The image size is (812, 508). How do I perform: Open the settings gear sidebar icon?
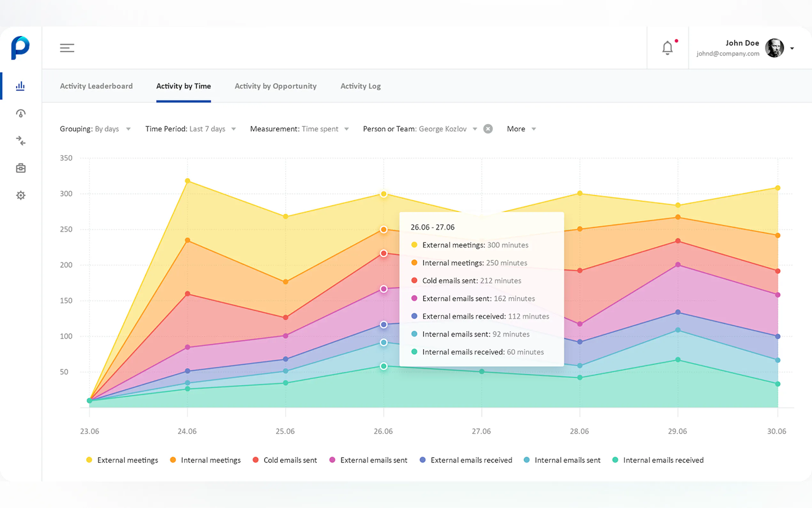[x=20, y=195]
